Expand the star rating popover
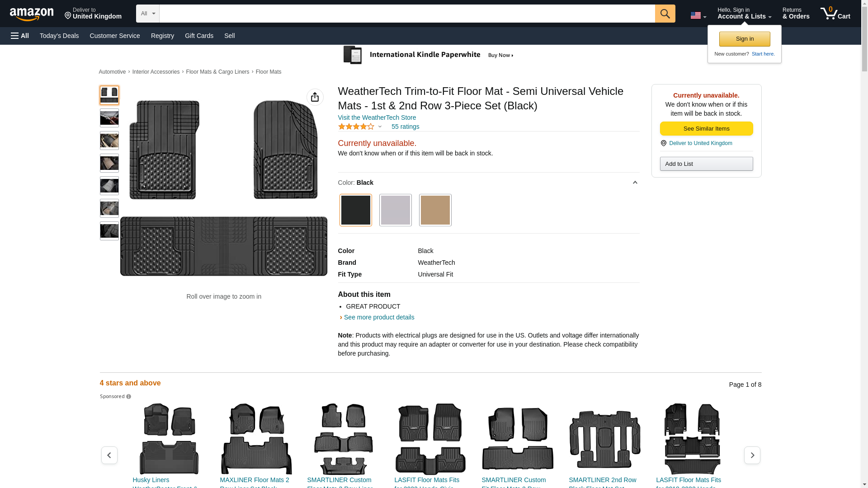Image resolution: width=868 pixels, height=488 pixels. click(380, 127)
